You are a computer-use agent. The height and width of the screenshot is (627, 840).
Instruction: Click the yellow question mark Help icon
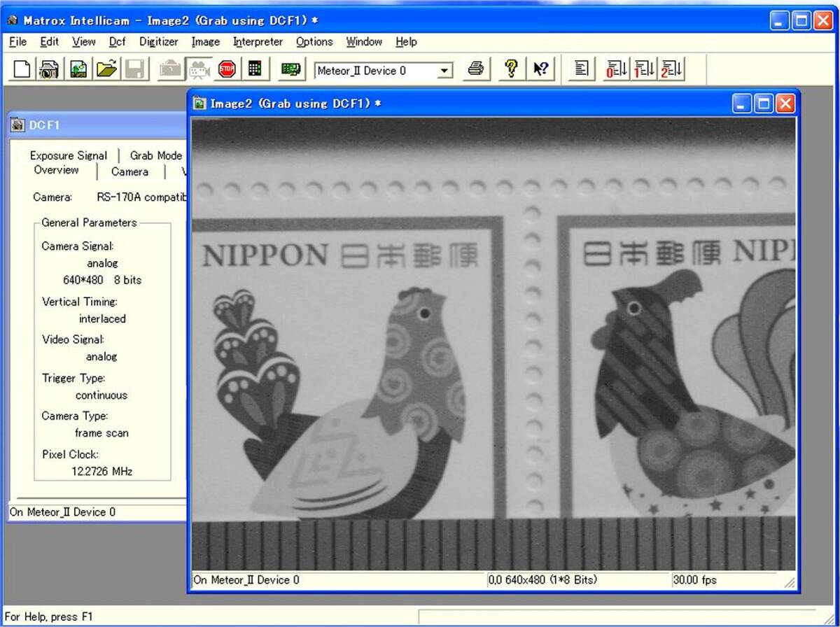click(511, 69)
